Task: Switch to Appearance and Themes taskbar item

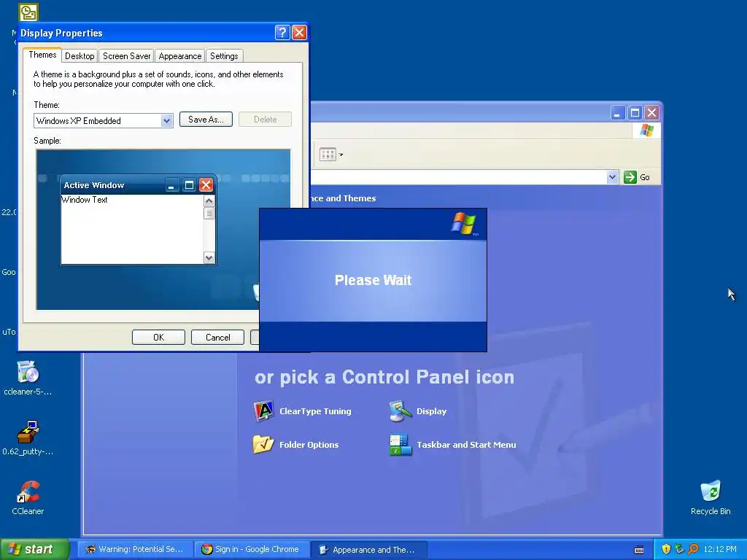Action: coord(368,549)
